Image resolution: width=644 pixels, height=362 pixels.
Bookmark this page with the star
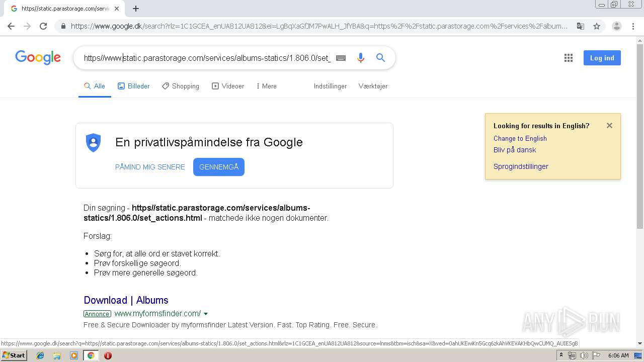(597, 26)
